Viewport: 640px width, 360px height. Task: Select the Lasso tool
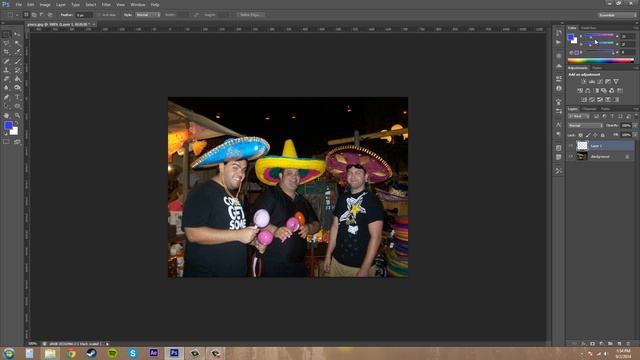point(6,43)
